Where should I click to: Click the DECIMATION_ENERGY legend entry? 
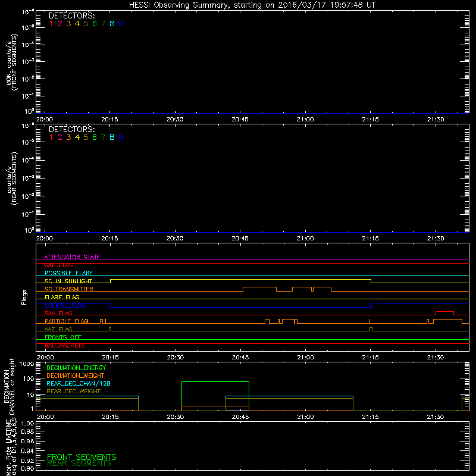pyautogui.click(x=76, y=368)
